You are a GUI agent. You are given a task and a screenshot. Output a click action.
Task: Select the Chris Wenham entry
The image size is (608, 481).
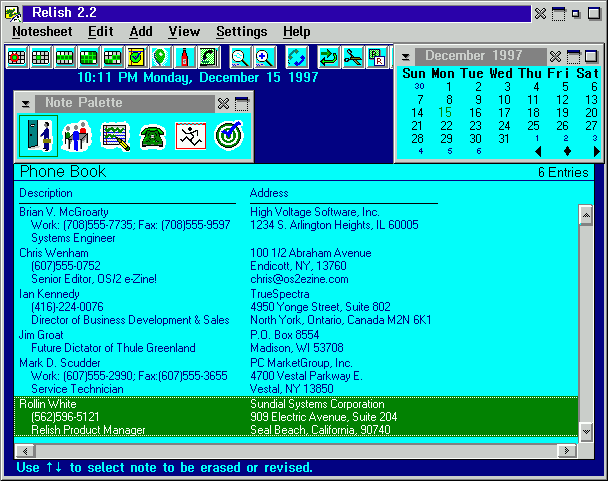(296, 266)
